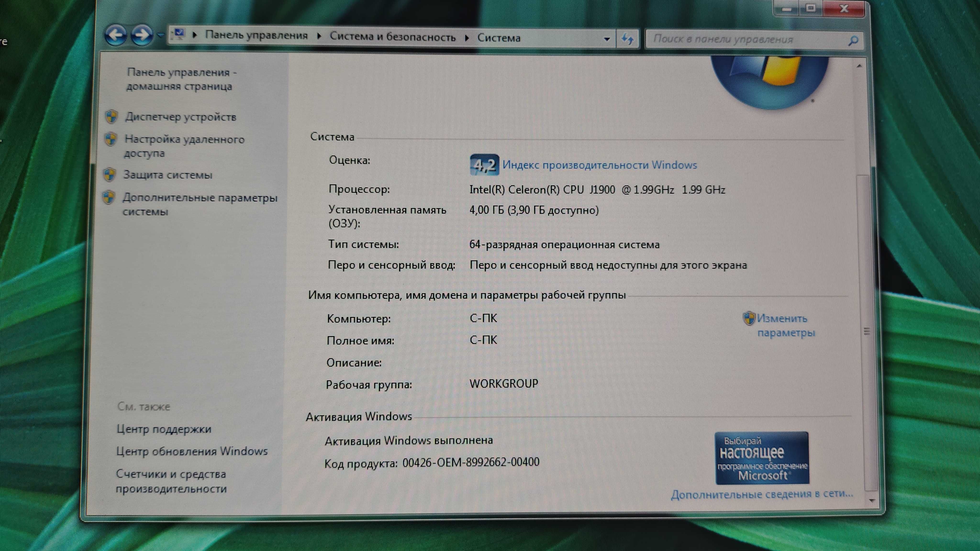
Task: Open 'Дополнительные параметры системы' link
Action: [200, 204]
